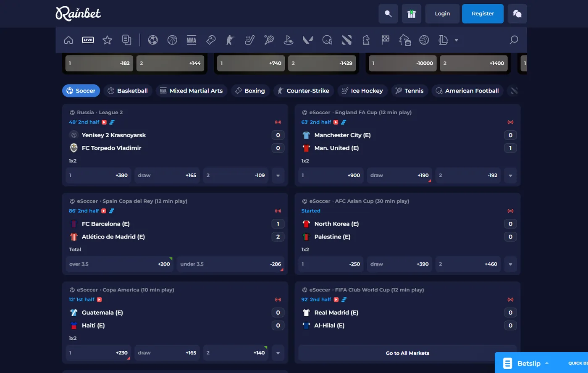
Task: Select top odds button showing +740
Action: coord(251,63)
